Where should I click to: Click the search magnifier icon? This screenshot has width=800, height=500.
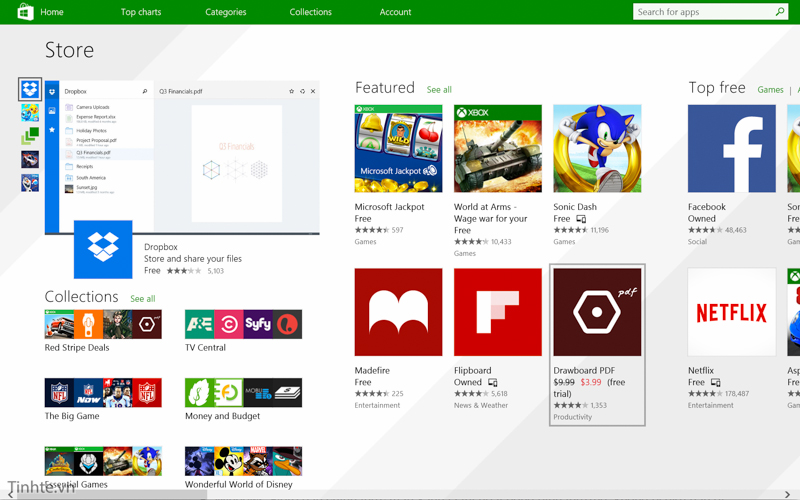coord(780,12)
